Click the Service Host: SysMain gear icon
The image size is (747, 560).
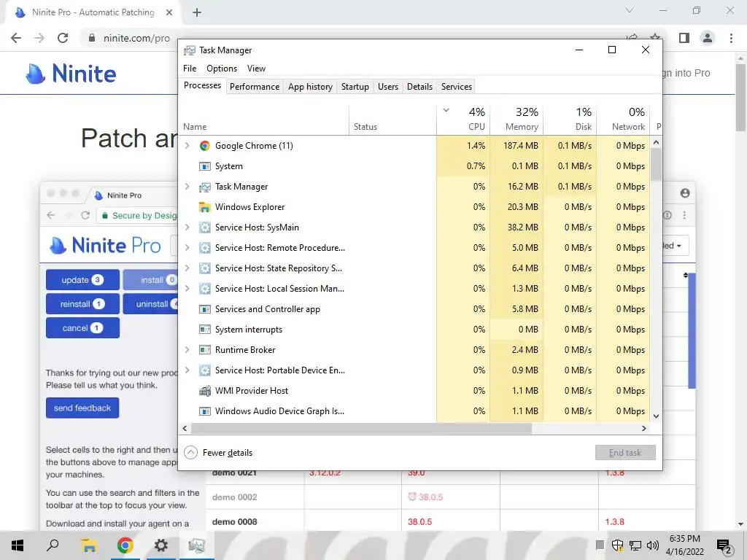click(205, 227)
